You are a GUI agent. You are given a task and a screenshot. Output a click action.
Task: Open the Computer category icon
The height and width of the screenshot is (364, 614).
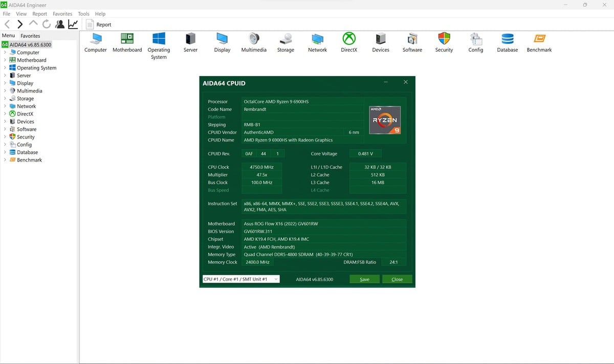96,42
